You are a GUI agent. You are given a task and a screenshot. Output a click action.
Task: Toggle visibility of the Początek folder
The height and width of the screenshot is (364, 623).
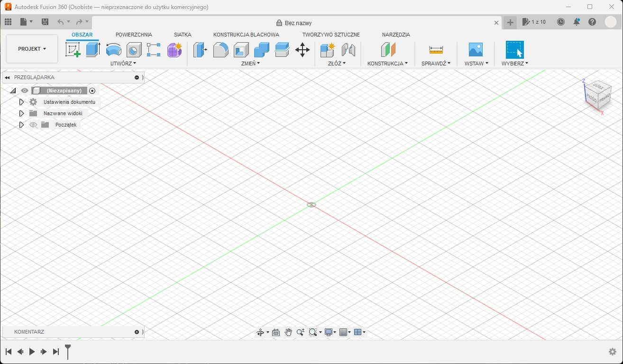[x=33, y=125]
